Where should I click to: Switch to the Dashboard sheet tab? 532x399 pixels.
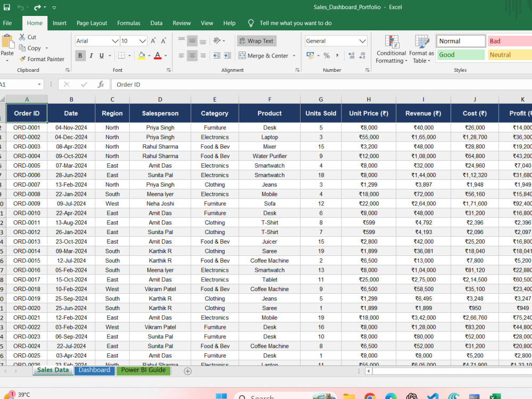coord(94,370)
